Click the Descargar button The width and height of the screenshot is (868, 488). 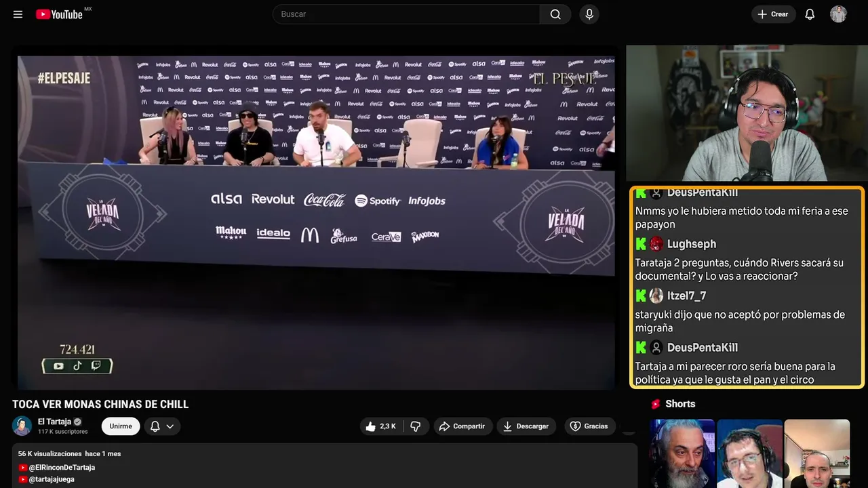(526, 426)
